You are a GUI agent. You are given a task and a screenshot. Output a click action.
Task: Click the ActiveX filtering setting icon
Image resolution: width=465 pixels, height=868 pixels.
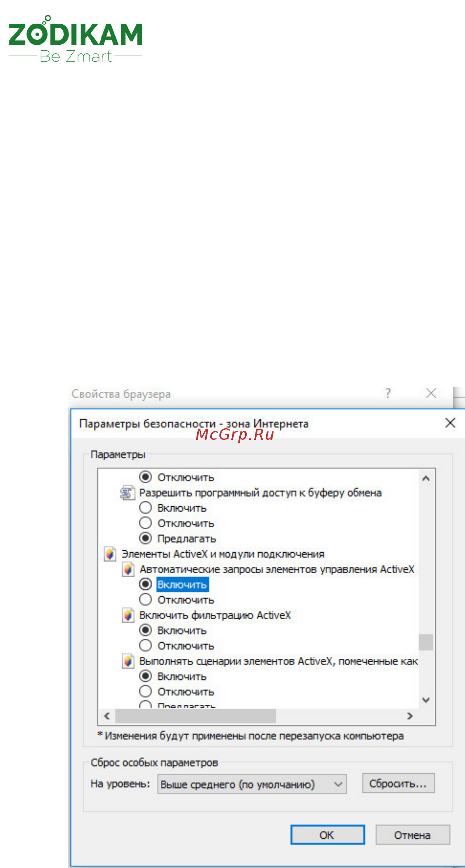pyautogui.click(x=128, y=615)
